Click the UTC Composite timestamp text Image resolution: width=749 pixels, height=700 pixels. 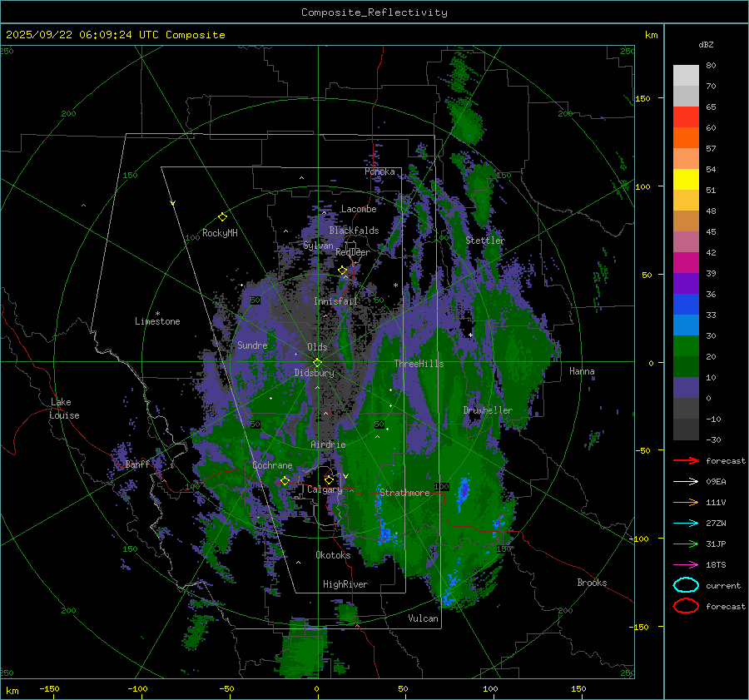coord(116,35)
